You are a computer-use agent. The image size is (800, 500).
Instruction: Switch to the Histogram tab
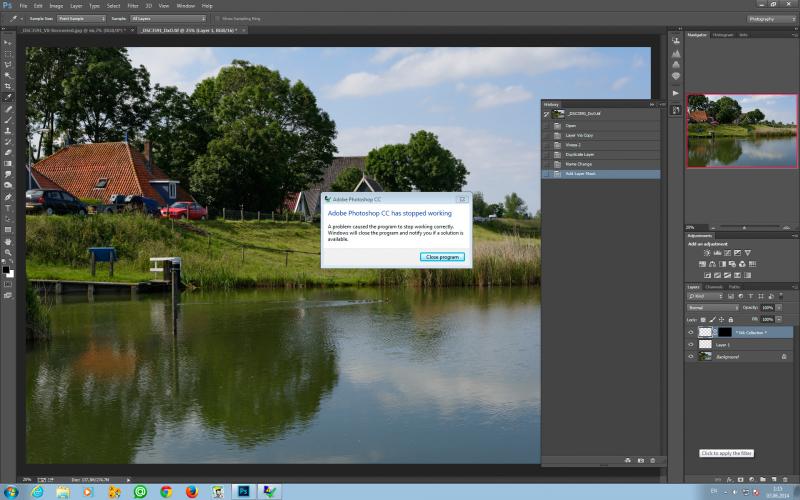pos(722,35)
